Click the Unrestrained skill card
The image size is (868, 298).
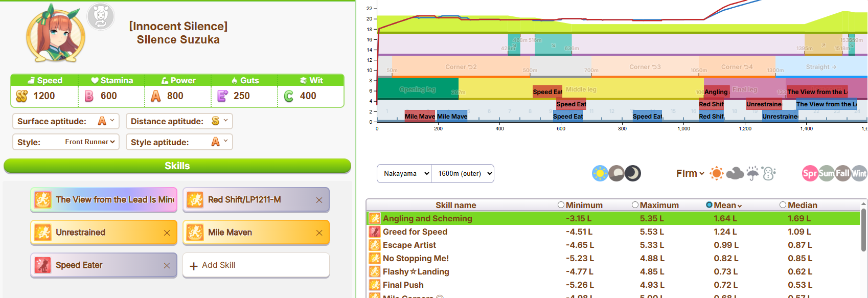point(104,233)
